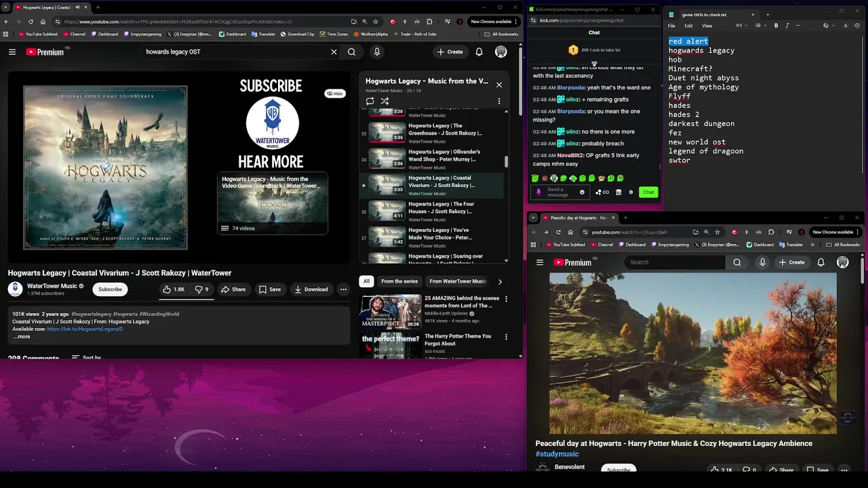This screenshot has width=868, height=488.
Task: Open the Copilot colorful icon in Notepad
Action: pos(826,26)
